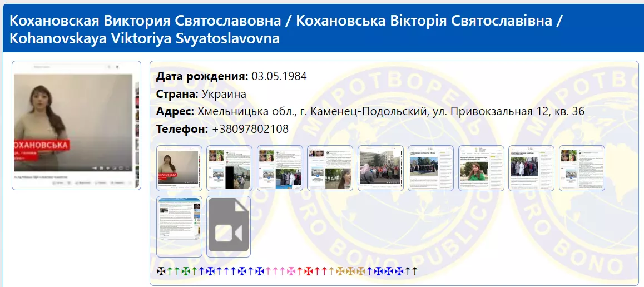Click the address text after Адрес

[x=390, y=111]
